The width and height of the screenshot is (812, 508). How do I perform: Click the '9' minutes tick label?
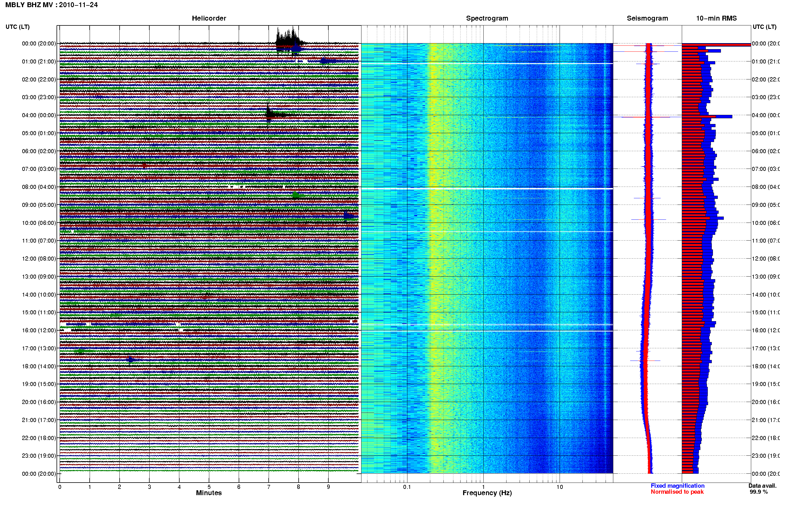[328, 487]
